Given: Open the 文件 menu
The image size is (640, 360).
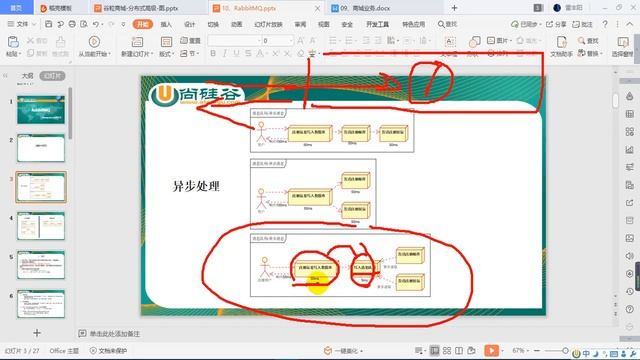Looking at the screenshot, I should (22, 24).
